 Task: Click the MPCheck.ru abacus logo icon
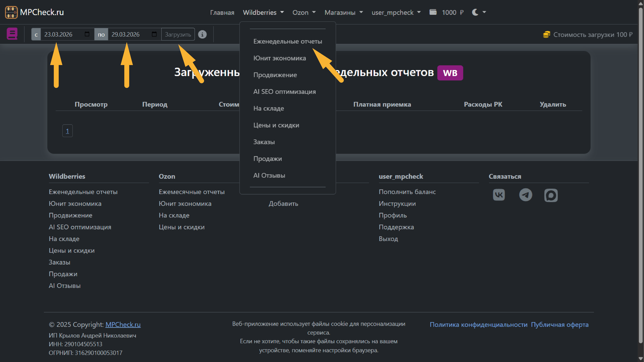pyautogui.click(x=11, y=12)
